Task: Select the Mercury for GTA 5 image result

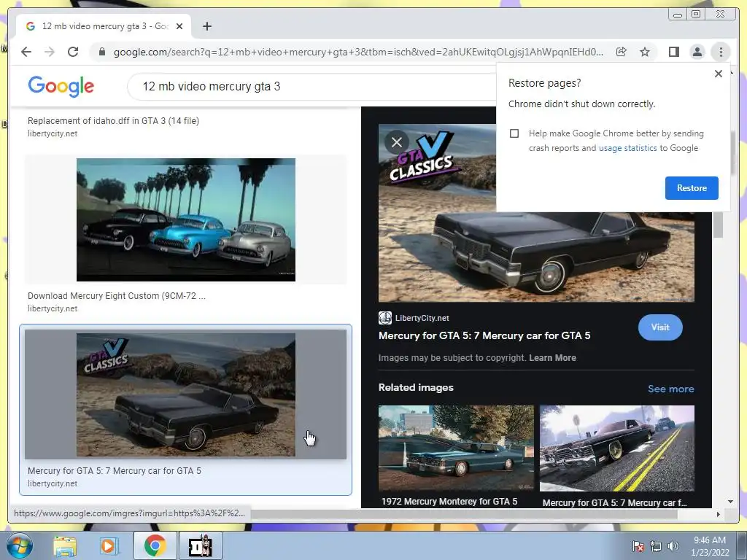Action: coord(186,394)
